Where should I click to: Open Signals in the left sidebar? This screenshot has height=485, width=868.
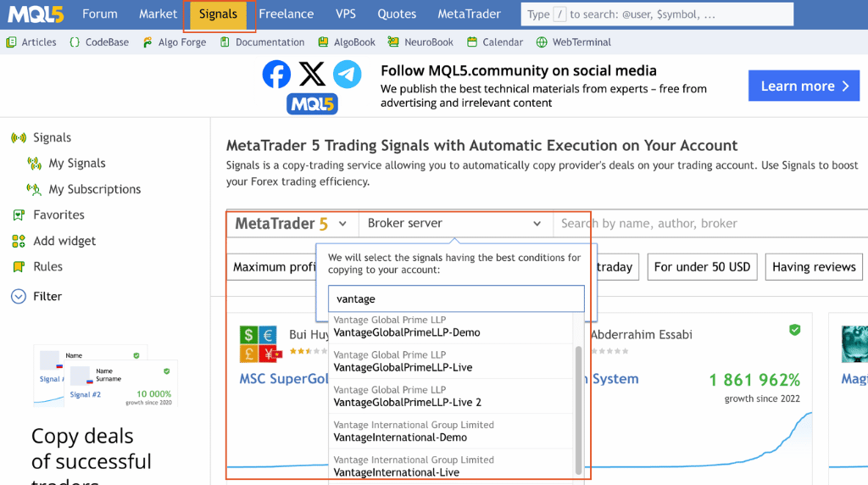[52, 137]
